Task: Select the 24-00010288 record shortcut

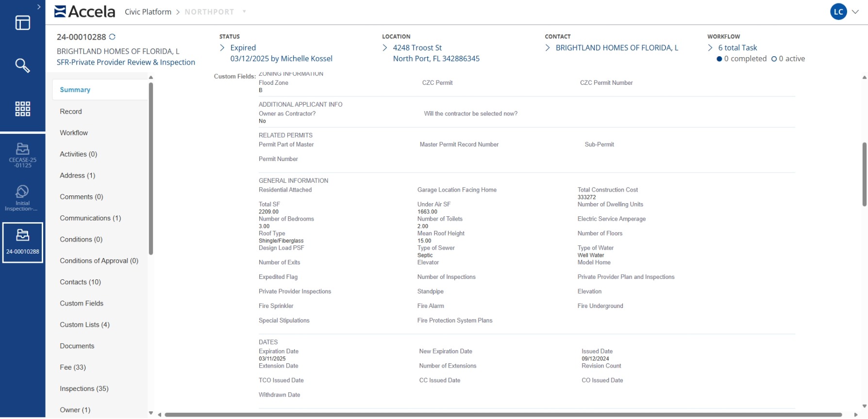Action: click(22, 242)
